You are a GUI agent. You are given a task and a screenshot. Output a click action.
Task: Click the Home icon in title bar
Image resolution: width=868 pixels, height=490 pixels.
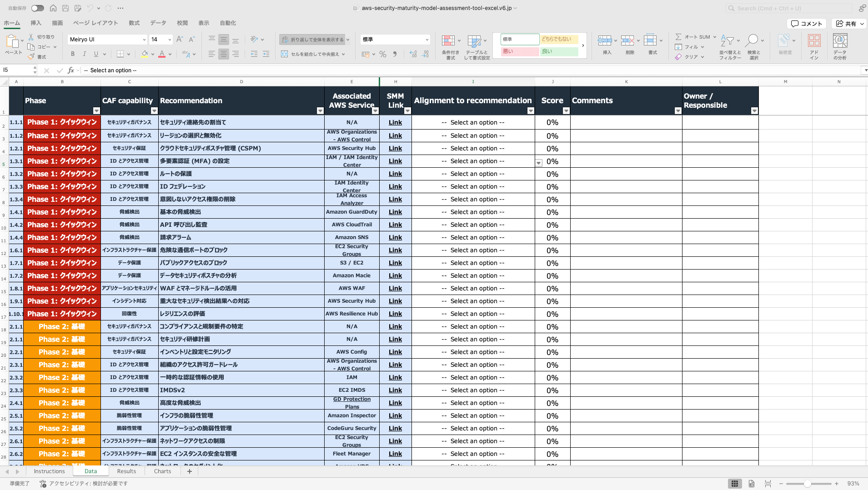pos(53,8)
